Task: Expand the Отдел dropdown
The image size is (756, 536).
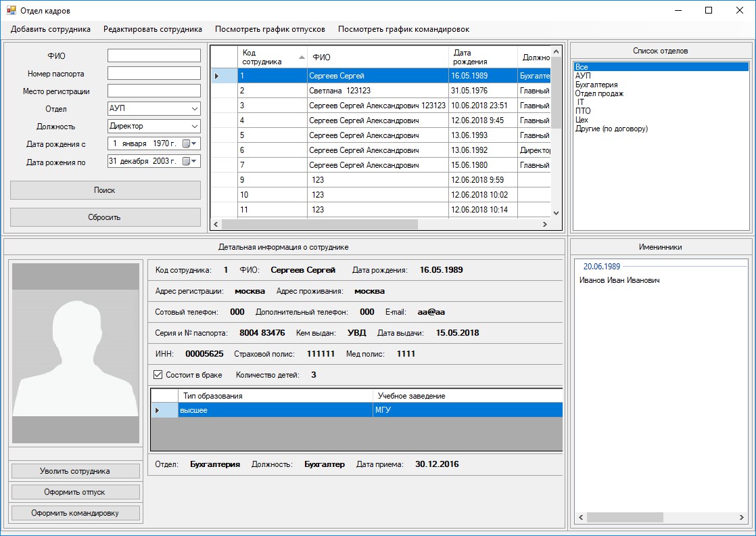Action: [x=195, y=109]
